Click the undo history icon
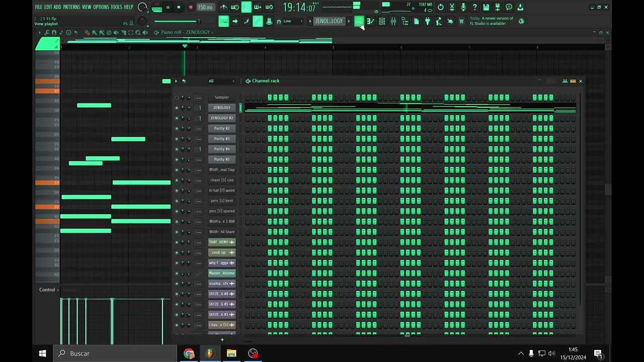The height and width of the screenshot is (362, 644). point(441,7)
